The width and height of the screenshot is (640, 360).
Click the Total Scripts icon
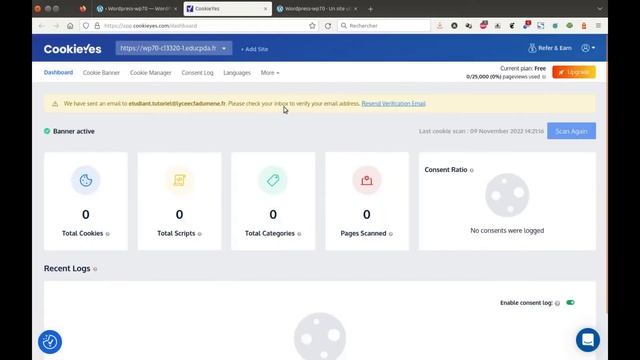pyautogui.click(x=179, y=180)
